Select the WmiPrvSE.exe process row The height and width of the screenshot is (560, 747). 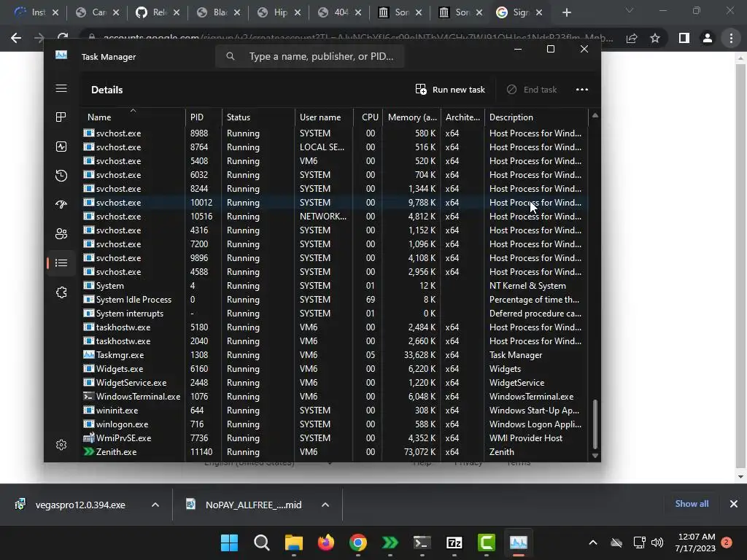(x=335, y=438)
